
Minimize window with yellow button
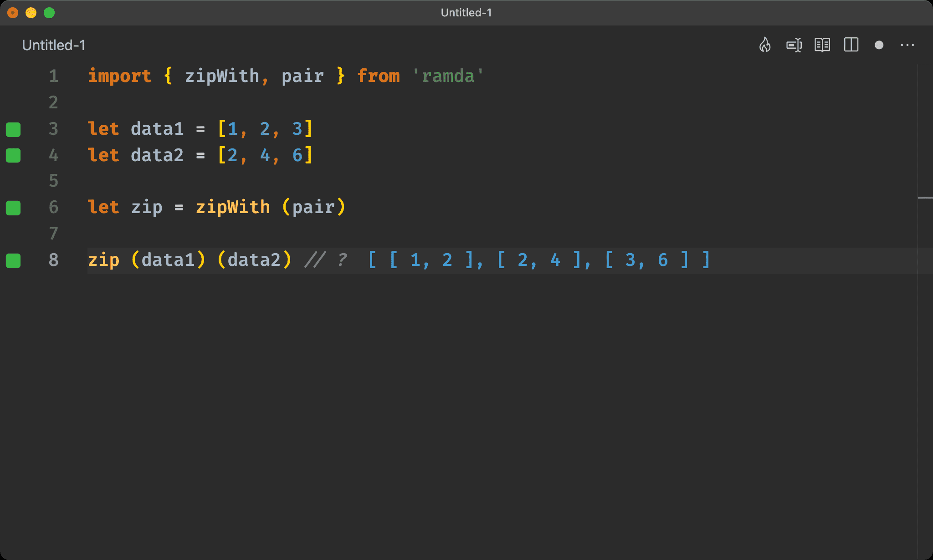(x=31, y=13)
